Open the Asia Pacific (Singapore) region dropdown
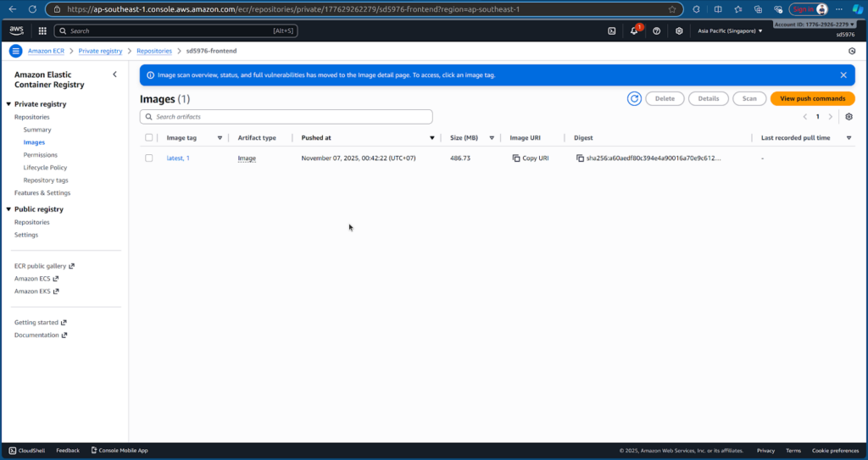Screen dimensions: 868x460 (730, 31)
